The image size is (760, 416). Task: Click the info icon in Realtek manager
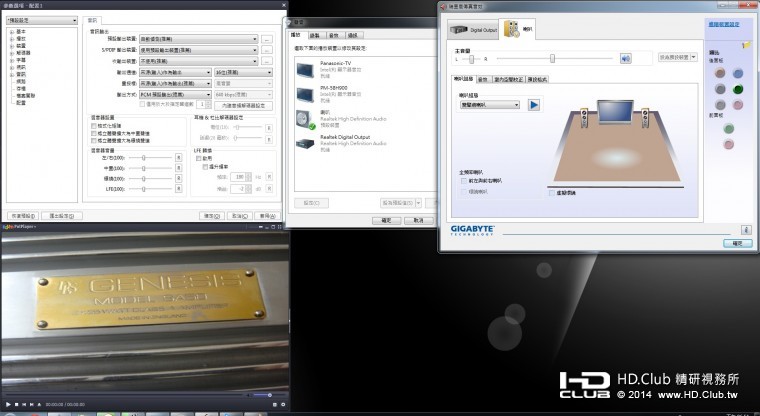[746, 230]
